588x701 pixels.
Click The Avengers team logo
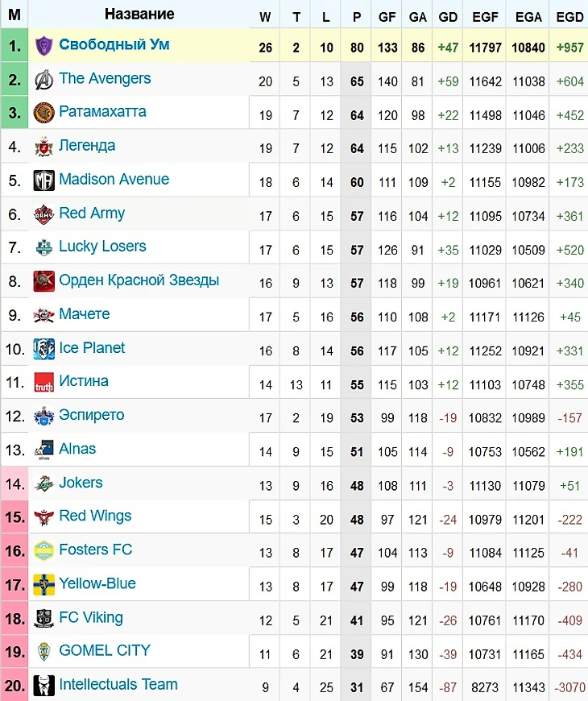click(43, 80)
